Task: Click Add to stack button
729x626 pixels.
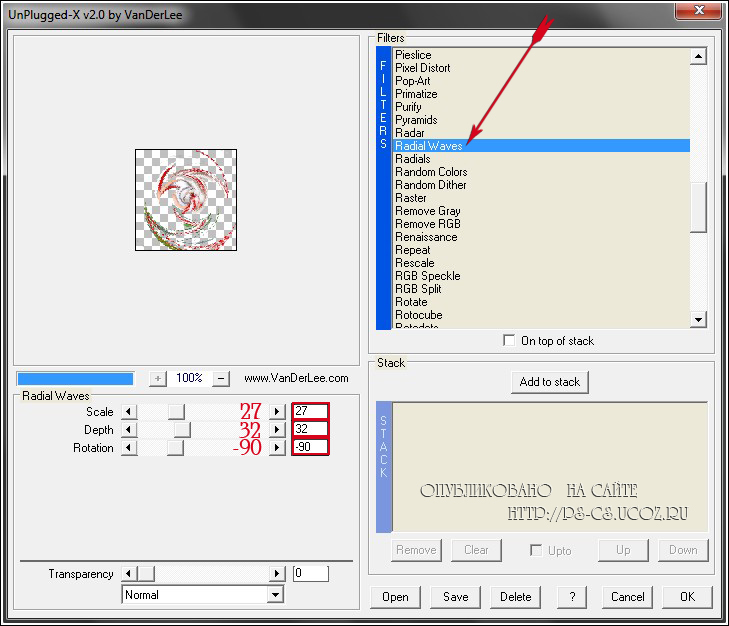Action: pyautogui.click(x=550, y=382)
